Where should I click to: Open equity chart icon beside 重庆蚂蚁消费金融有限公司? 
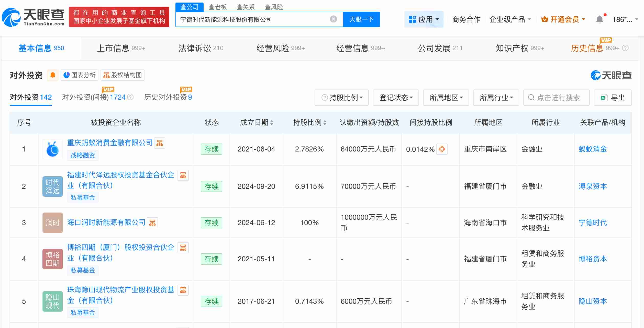(x=160, y=143)
